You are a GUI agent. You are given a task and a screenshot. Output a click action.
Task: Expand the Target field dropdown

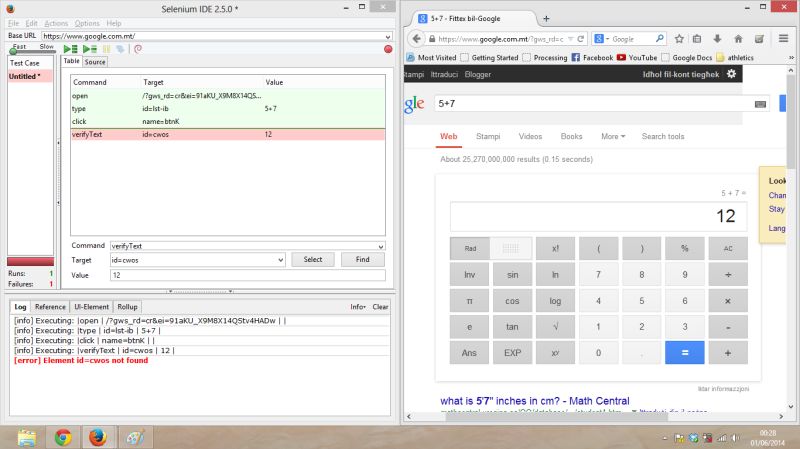click(x=281, y=260)
